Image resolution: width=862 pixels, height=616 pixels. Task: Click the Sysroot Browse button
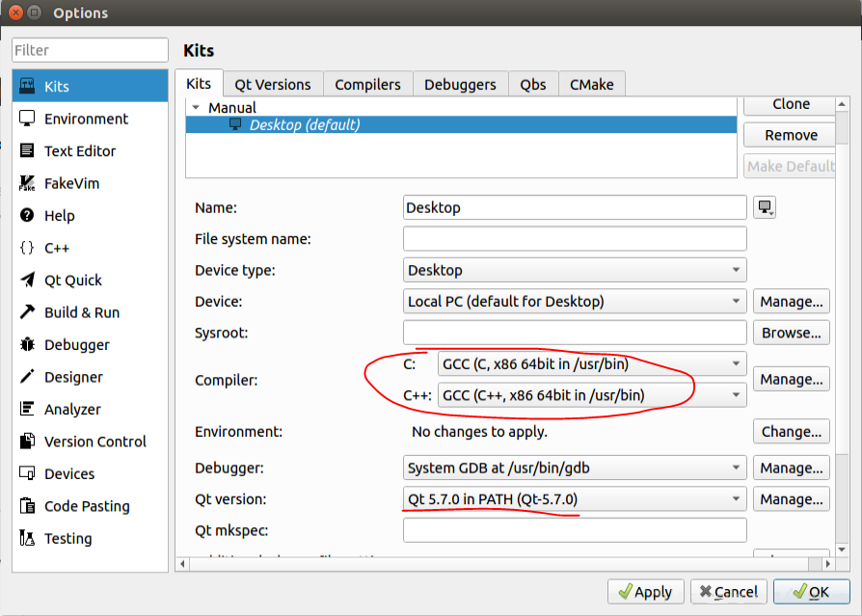click(791, 333)
